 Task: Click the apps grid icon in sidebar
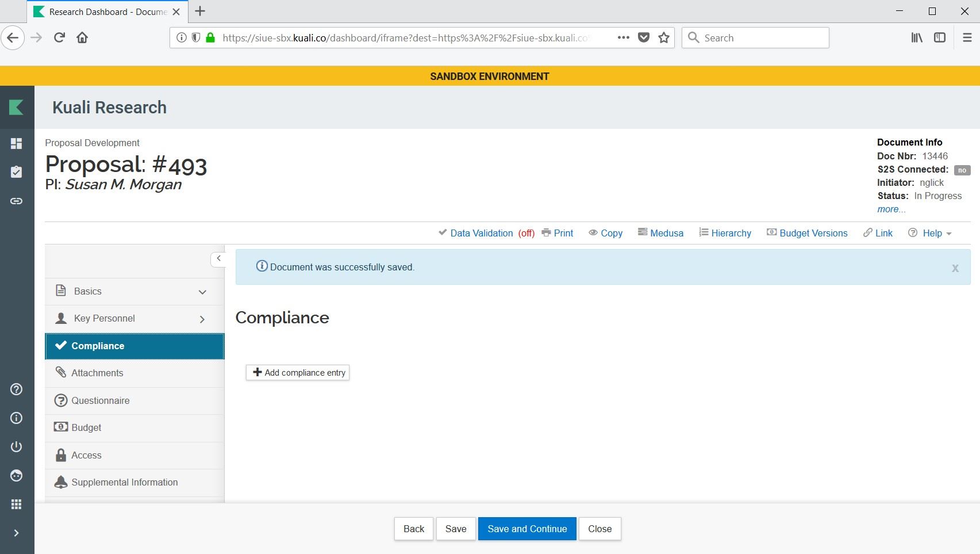16,504
